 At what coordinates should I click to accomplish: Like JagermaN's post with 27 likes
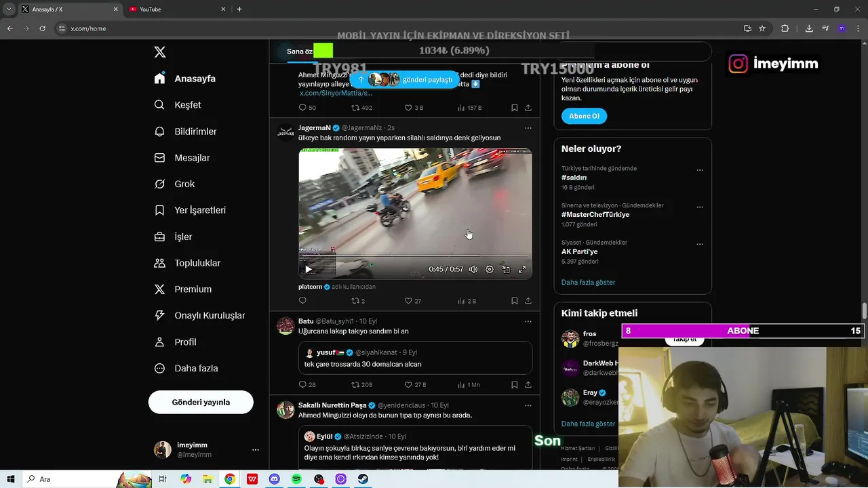[x=412, y=301]
